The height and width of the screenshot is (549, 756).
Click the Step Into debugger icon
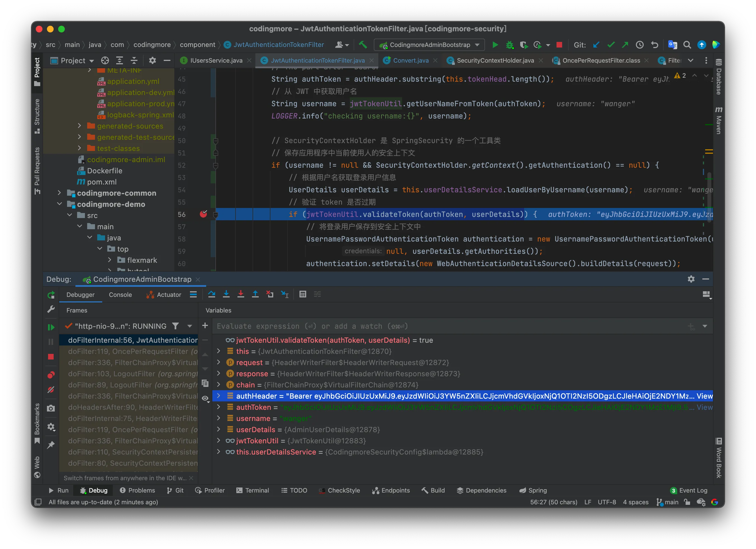[x=226, y=294]
